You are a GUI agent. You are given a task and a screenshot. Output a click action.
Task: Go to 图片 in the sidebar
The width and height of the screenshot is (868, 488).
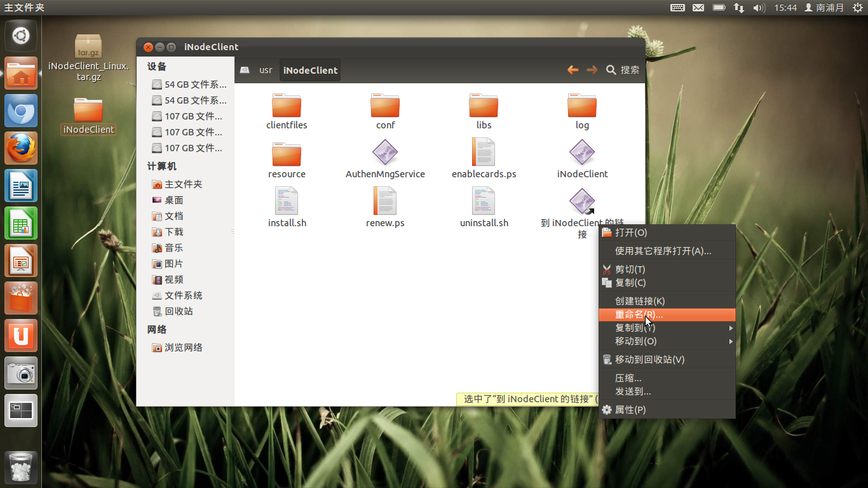point(168,264)
